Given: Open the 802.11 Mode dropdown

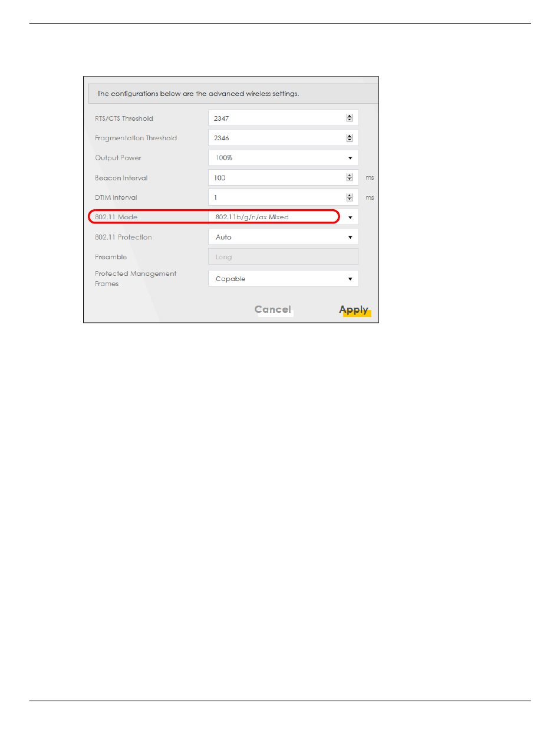Looking at the screenshot, I should pyautogui.click(x=283, y=217).
